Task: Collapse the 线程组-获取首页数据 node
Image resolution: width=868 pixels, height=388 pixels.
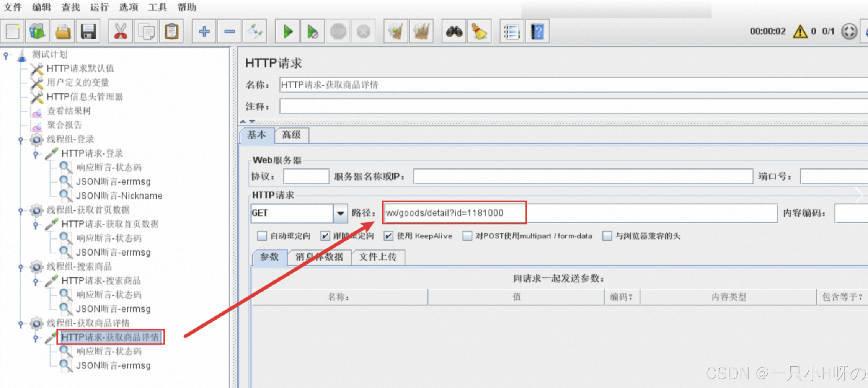Action: (21, 211)
